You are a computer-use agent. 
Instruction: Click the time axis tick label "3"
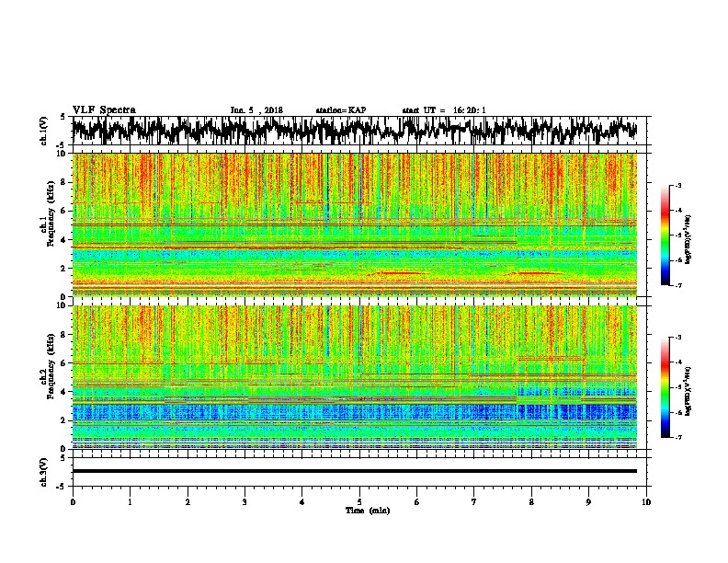[245, 502]
